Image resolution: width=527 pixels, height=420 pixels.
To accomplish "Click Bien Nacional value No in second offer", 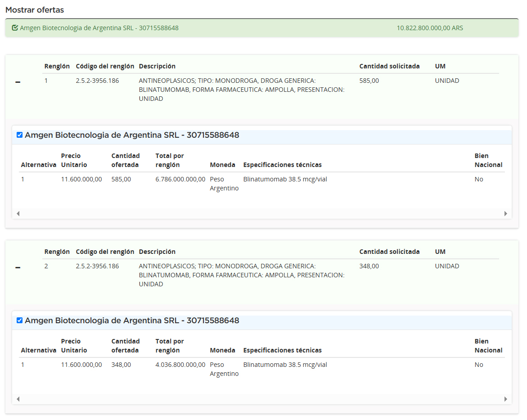I will point(478,365).
